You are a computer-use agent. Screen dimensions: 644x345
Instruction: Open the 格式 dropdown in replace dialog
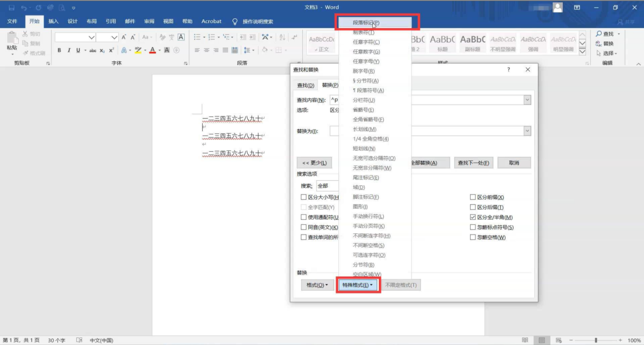pos(317,285)
